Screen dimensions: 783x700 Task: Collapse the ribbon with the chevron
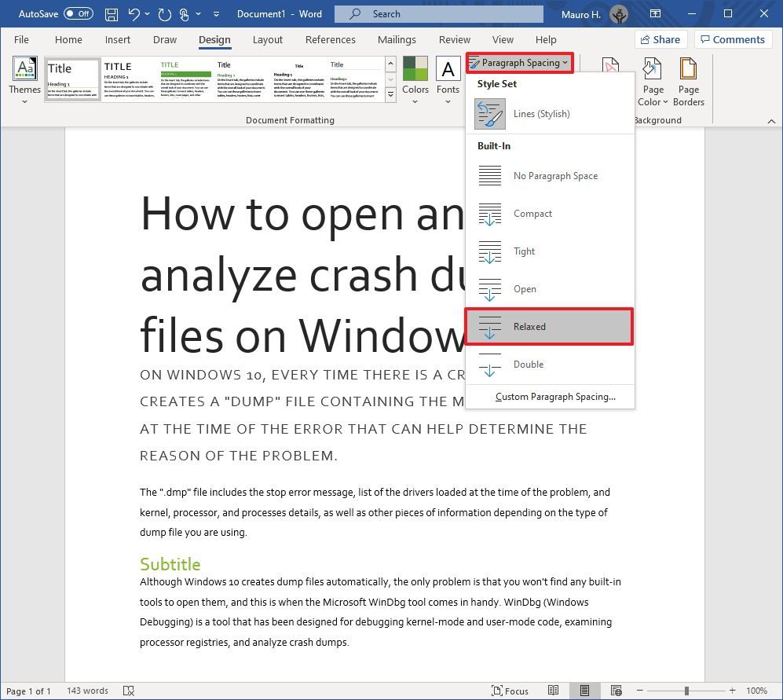[x=772, y=121]
